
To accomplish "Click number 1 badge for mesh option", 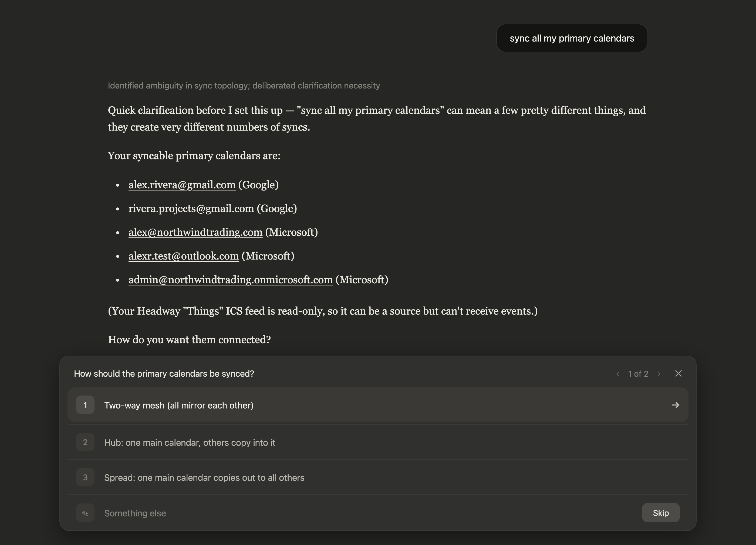I will coord(85,405).
